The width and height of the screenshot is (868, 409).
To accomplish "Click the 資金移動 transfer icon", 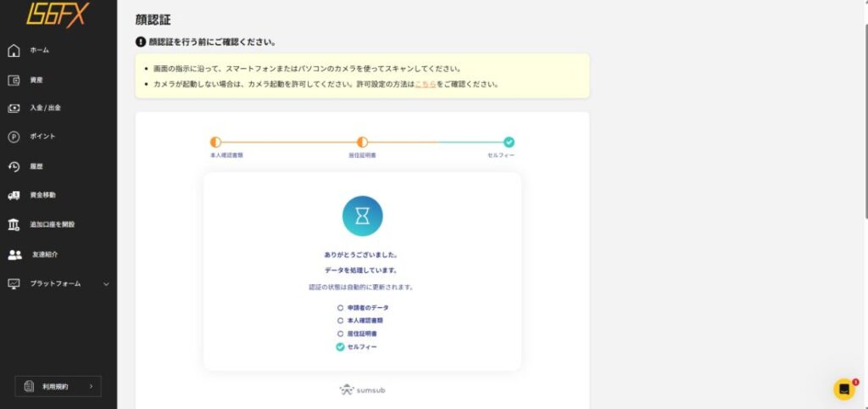I will coord(14,195).
